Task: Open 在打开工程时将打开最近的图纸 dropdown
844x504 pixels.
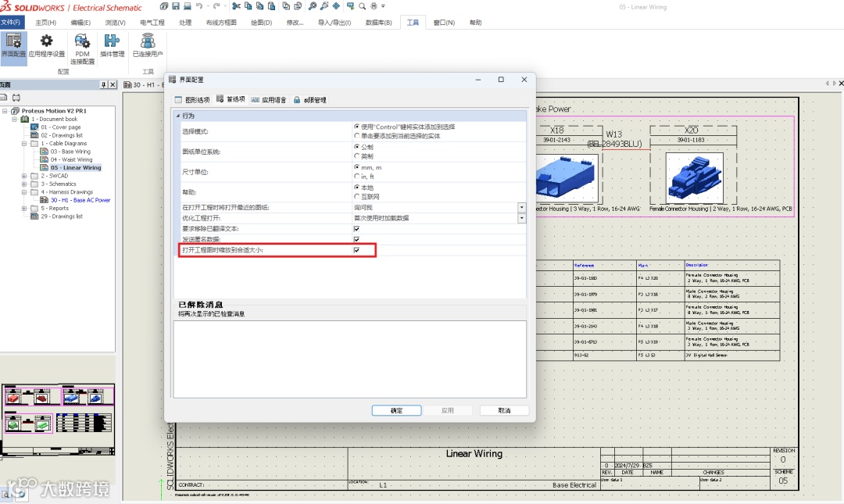Action: click(521, 207)
